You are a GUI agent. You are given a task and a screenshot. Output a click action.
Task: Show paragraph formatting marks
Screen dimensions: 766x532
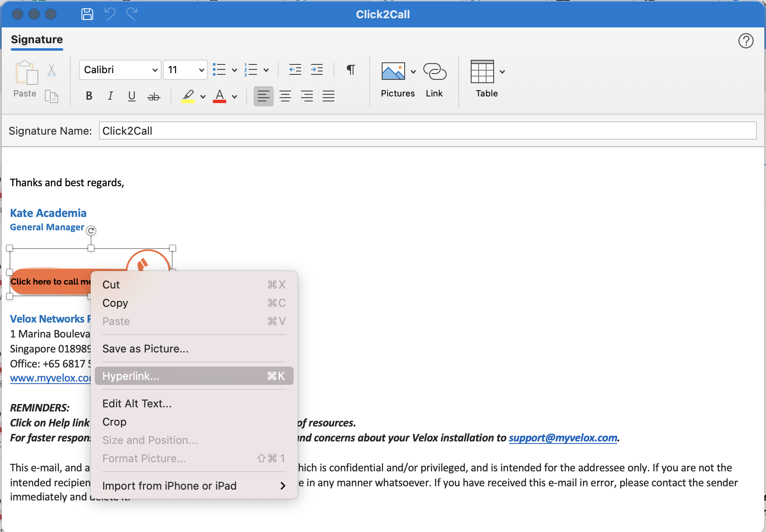click(x=351, y=69)
